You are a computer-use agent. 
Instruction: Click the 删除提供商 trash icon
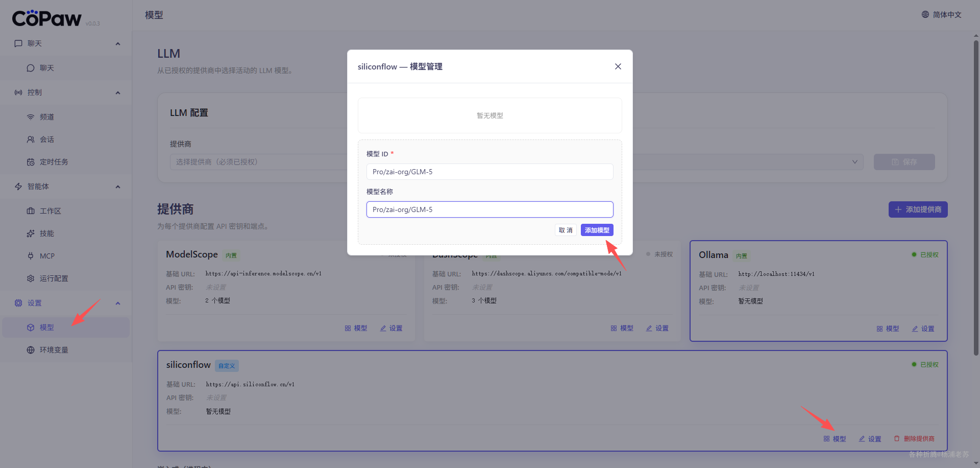point(897,439)
